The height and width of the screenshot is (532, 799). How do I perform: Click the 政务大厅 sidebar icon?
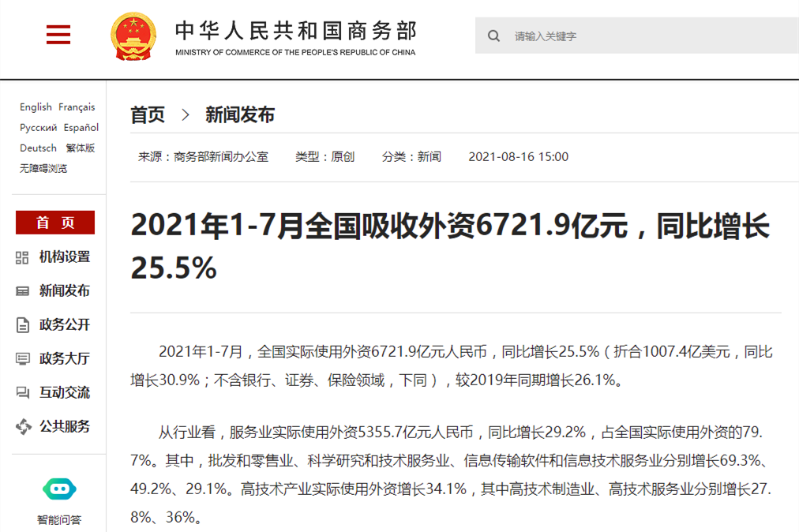coord(23,359)
